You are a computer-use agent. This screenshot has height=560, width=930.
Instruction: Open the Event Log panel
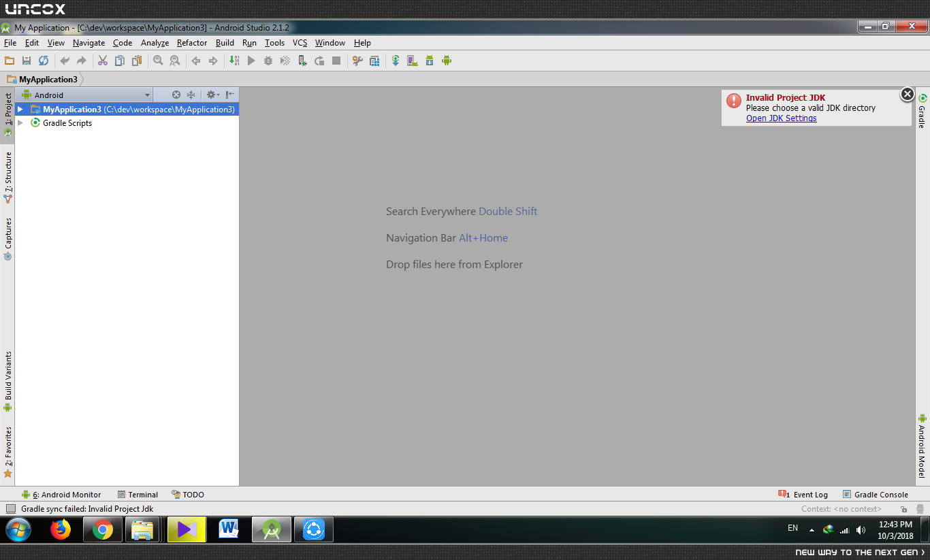tap(803, 495)
